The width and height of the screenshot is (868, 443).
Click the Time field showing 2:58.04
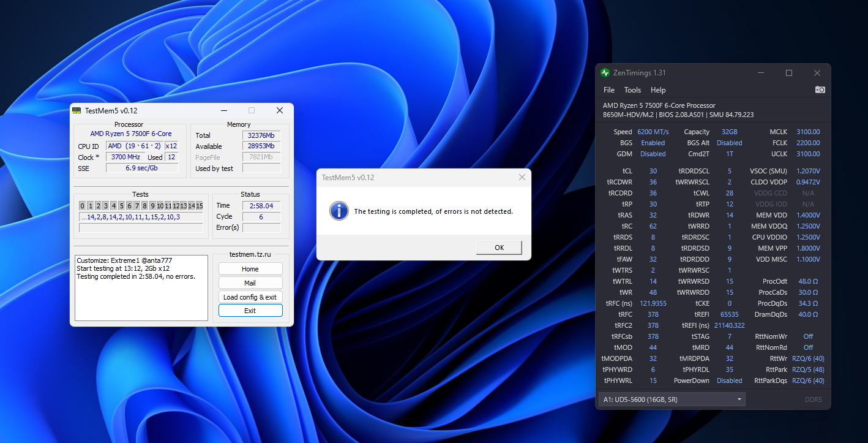261,206
